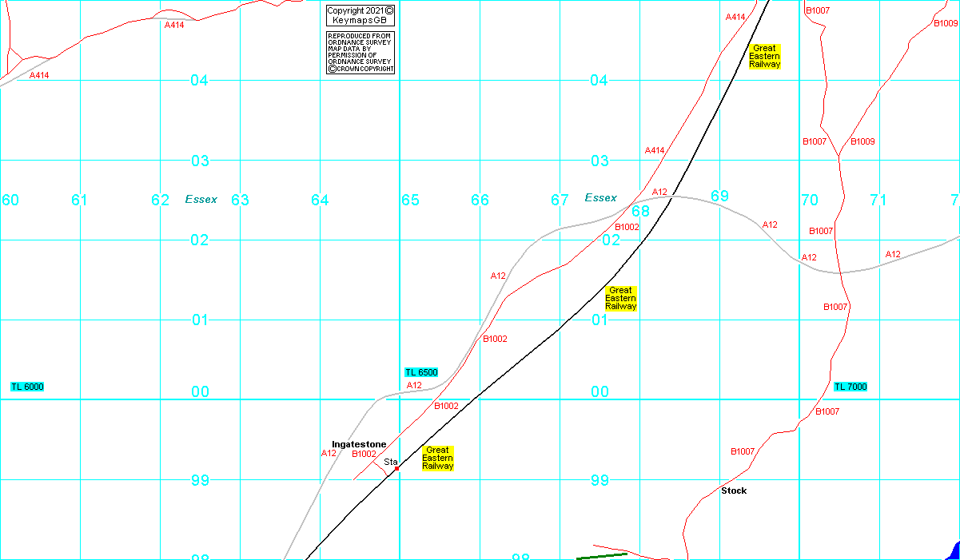Click the TL 6000 grid reference tag
The width and height of the screenshot is (960, 560).
pos(27,387)
